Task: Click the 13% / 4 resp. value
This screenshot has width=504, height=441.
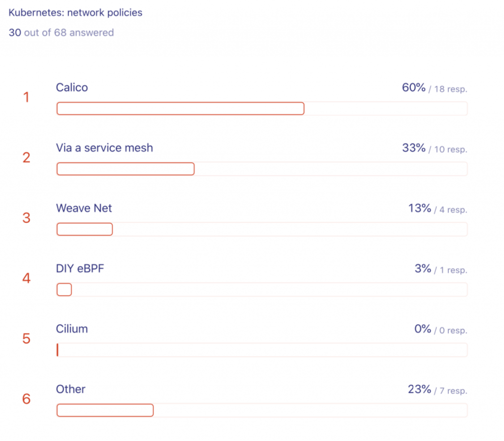Action: point(437,209)
